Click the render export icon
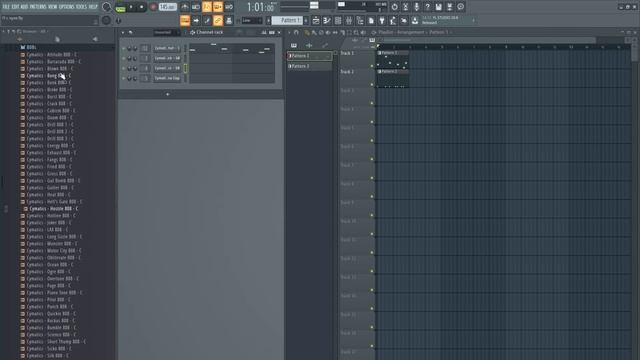 [449, 7]
